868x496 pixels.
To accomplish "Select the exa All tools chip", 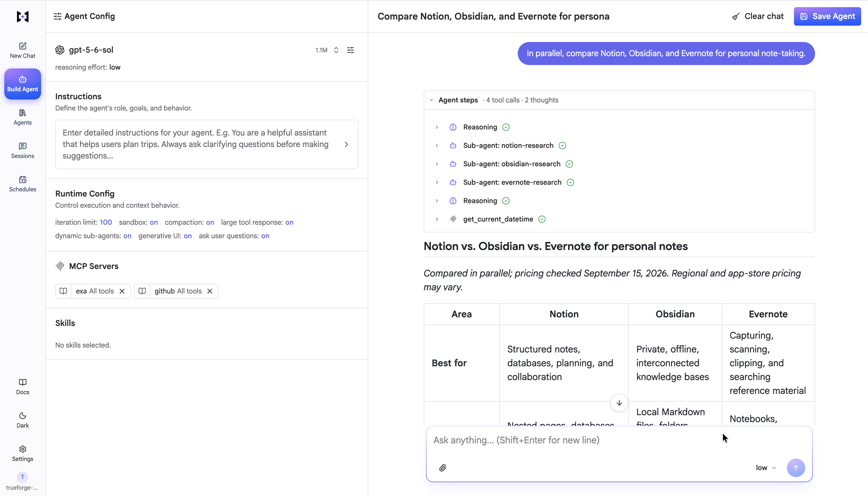I will coord(95,291).
